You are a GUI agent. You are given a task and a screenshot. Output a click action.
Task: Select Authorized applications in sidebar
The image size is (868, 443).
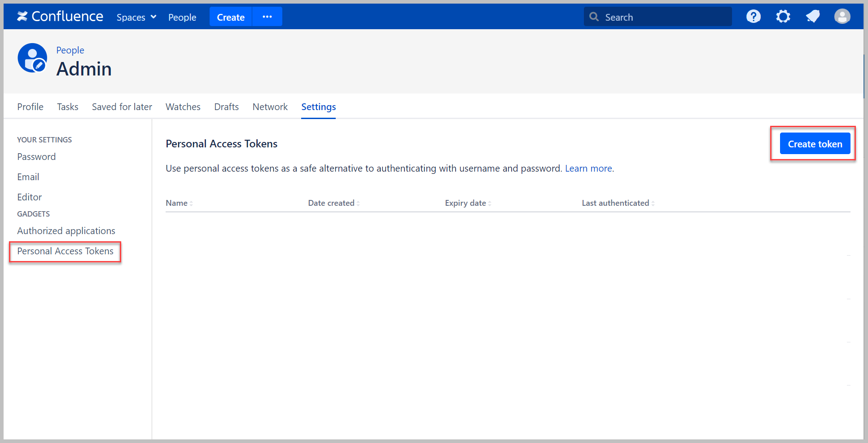tap(66, 230)
